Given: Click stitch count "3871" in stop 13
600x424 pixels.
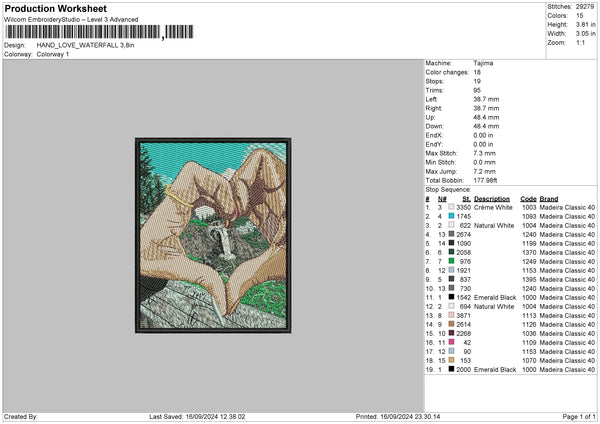Looking at the screenshot, I should (463, 315).
